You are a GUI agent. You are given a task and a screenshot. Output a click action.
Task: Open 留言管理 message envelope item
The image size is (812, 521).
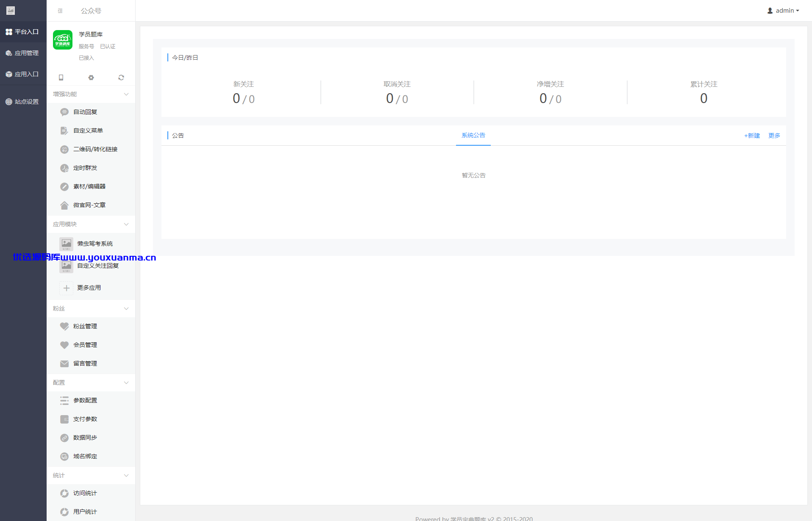91,363
